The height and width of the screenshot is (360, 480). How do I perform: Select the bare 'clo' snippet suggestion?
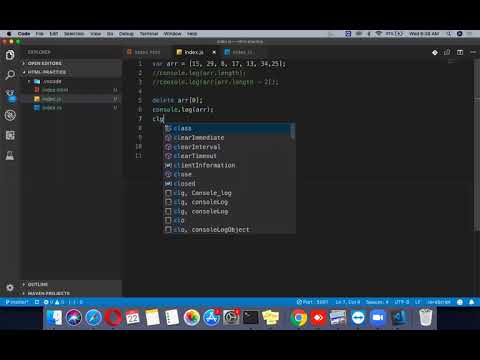[227, 220]
